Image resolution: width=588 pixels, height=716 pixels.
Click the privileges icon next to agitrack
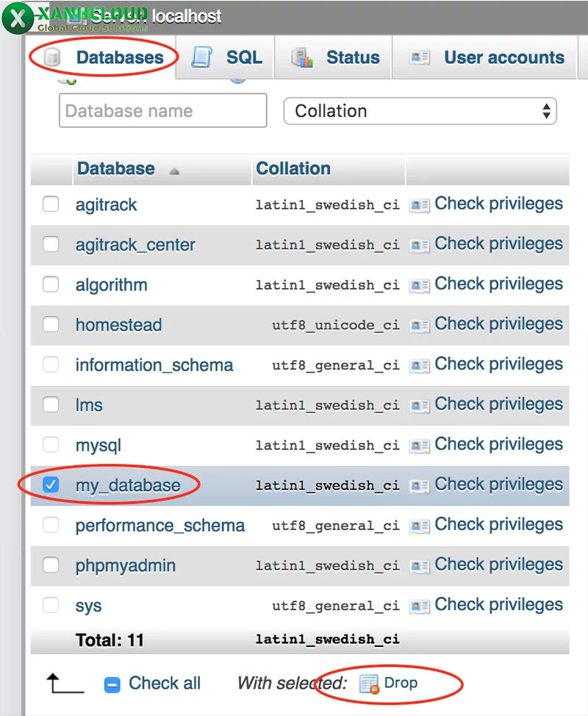click(420, 205)
